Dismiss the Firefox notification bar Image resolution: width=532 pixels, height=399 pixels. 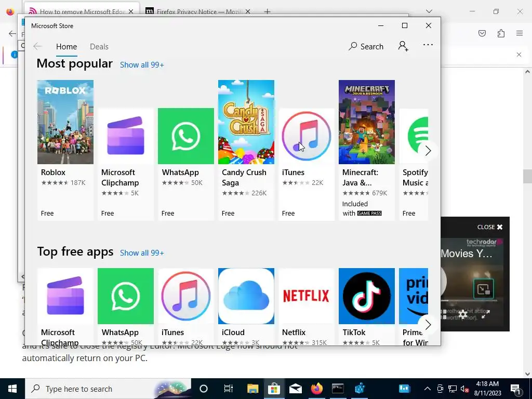tap(519, 55)
